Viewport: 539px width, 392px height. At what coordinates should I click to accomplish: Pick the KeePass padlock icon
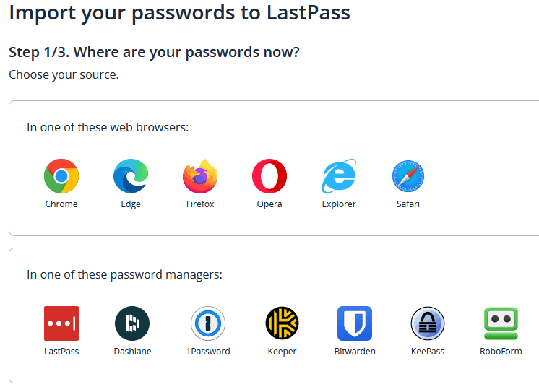pos(428,323)
